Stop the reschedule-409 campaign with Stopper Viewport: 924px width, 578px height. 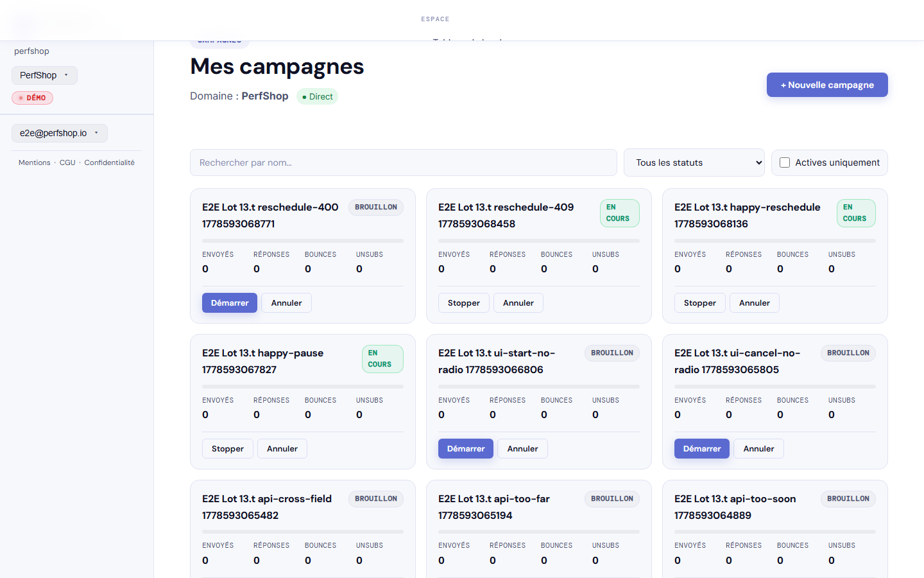click(x=464, y=303)
